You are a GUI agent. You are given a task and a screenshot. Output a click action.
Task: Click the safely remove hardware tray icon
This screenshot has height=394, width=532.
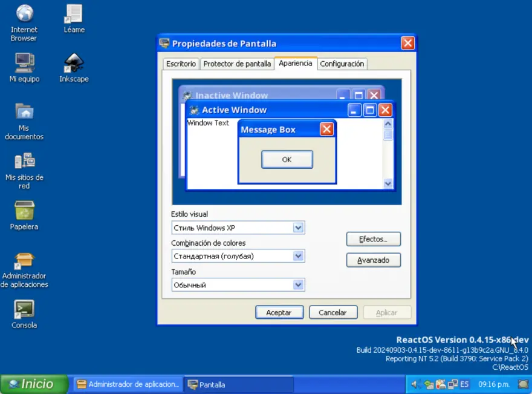[x=429, y=384]
